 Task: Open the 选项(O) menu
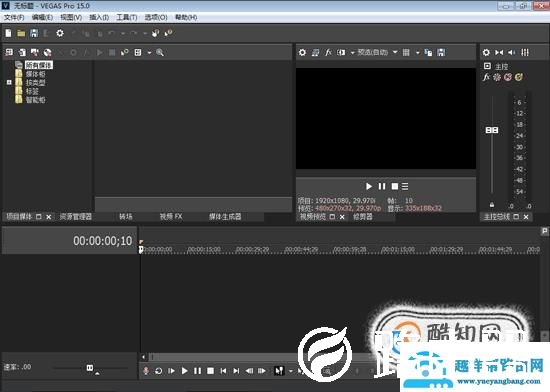click(156, 17)
